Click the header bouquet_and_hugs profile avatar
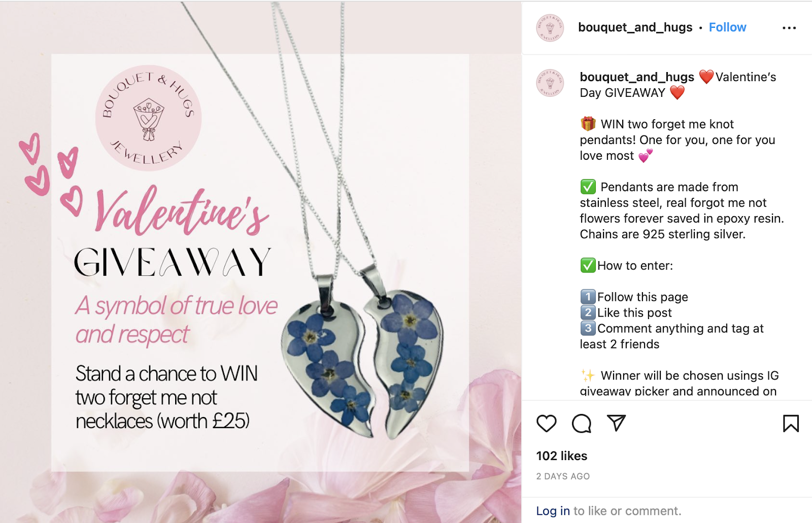This screenshot has height=523, width=812. [x=550, y=27]
